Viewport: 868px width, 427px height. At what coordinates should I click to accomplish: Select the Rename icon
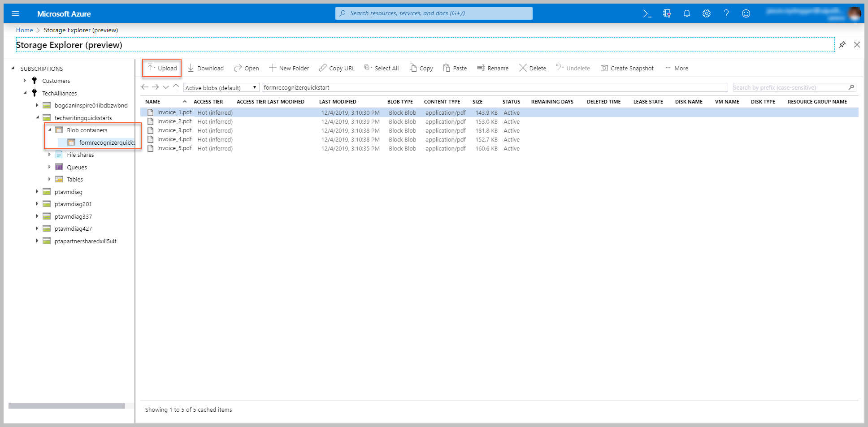coord(481,68)
